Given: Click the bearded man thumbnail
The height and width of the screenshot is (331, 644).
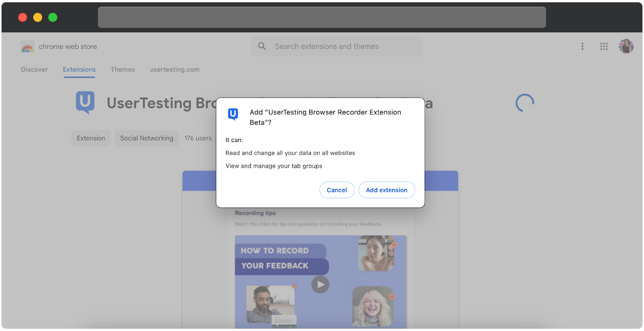Looking at the screenshot, I should click(x=270, y=305).
